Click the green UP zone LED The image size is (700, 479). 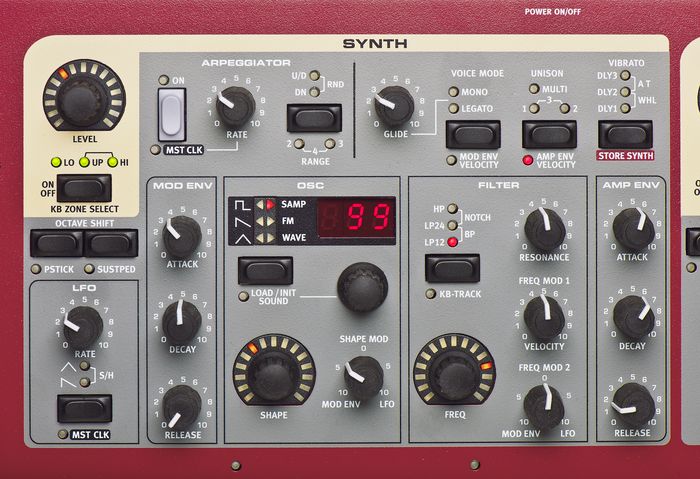pyautogui.click(x=84, y=162)
